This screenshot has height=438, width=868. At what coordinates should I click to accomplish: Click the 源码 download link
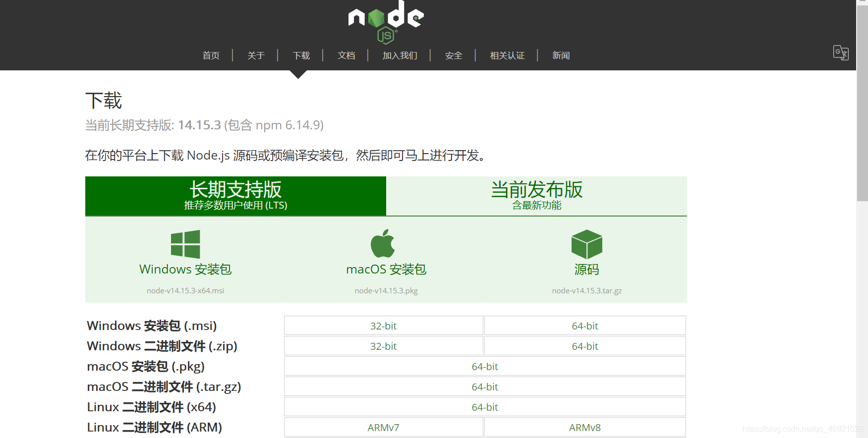click(x=587, y=269)
